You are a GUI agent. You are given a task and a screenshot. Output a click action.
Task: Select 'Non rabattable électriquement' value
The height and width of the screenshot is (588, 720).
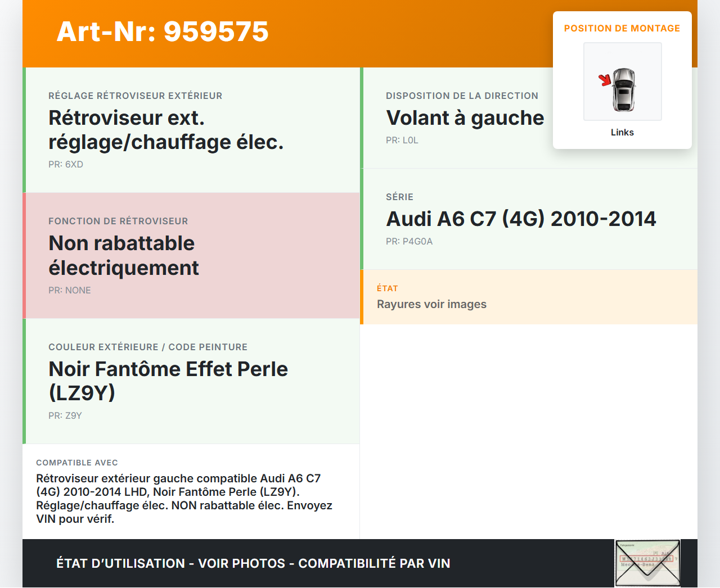click(x=124, y=255)
